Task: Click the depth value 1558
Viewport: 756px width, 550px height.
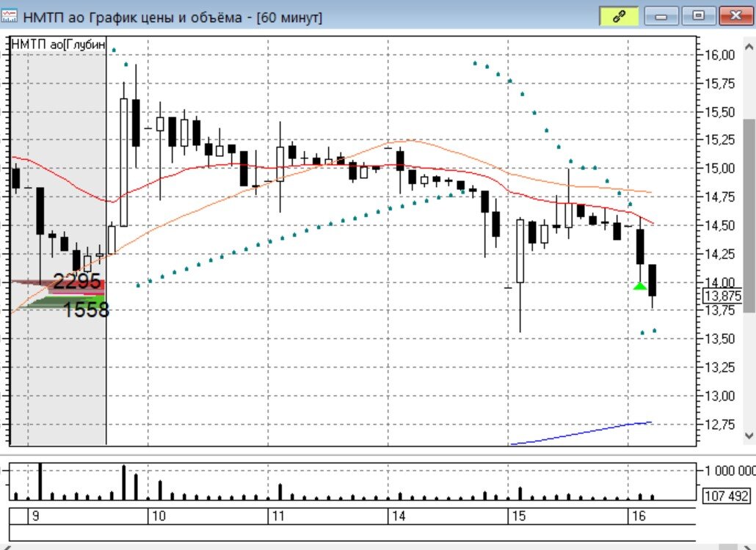Action: [87, 309]
